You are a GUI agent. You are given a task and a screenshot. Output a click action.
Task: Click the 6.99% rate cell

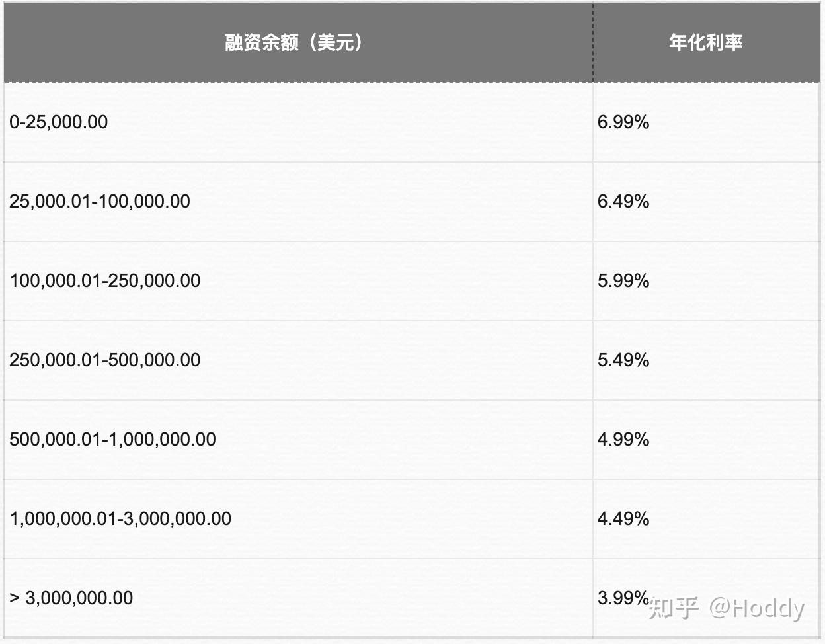pos(623,122)
